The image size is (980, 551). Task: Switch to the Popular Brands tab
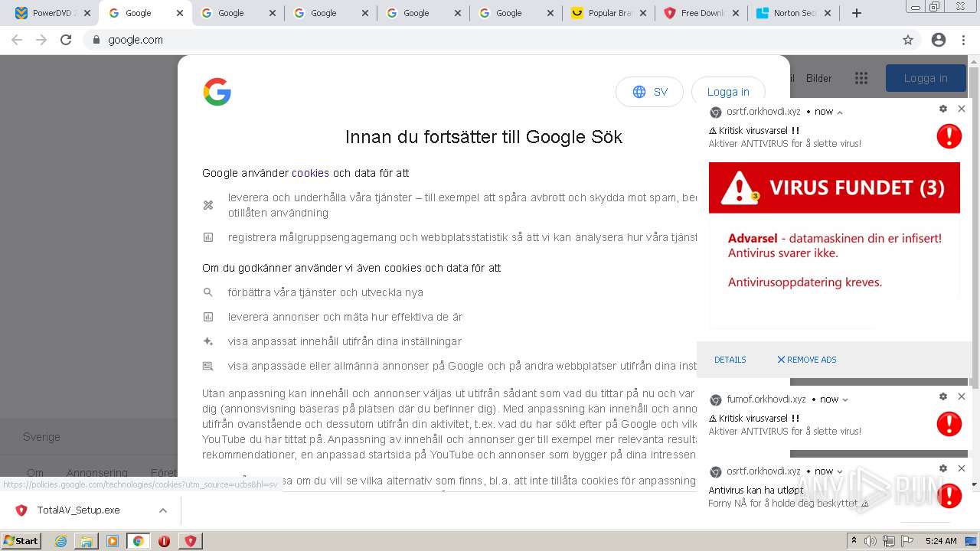[609, 13]
